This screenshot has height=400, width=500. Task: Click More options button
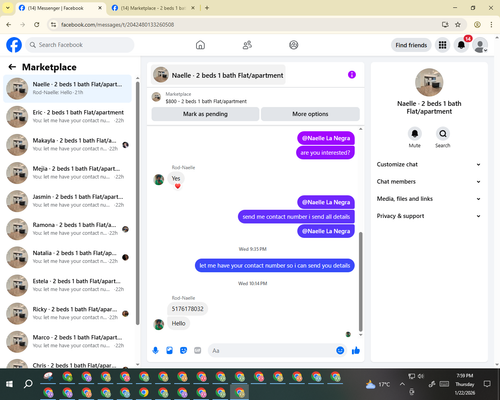pos(310,114)
